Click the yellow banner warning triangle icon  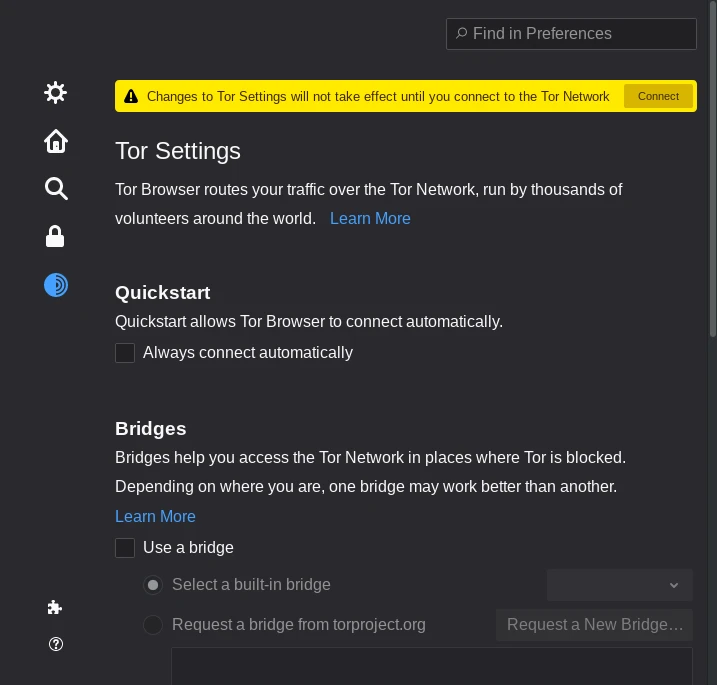click(x=131, y=97)
